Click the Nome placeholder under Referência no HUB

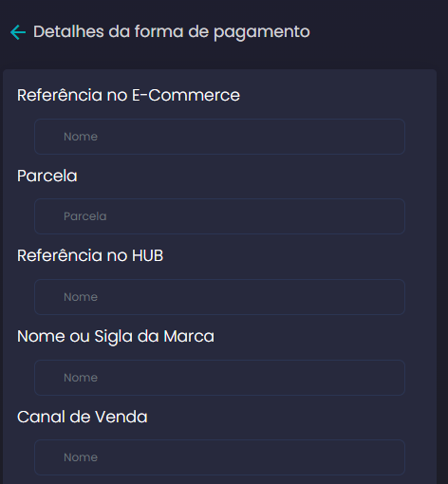(81, 297)
